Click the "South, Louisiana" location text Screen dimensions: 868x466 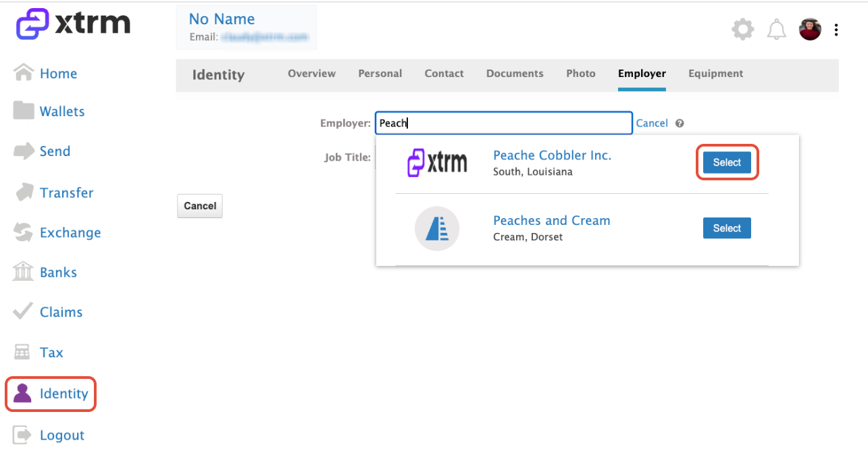click(533, 172)
